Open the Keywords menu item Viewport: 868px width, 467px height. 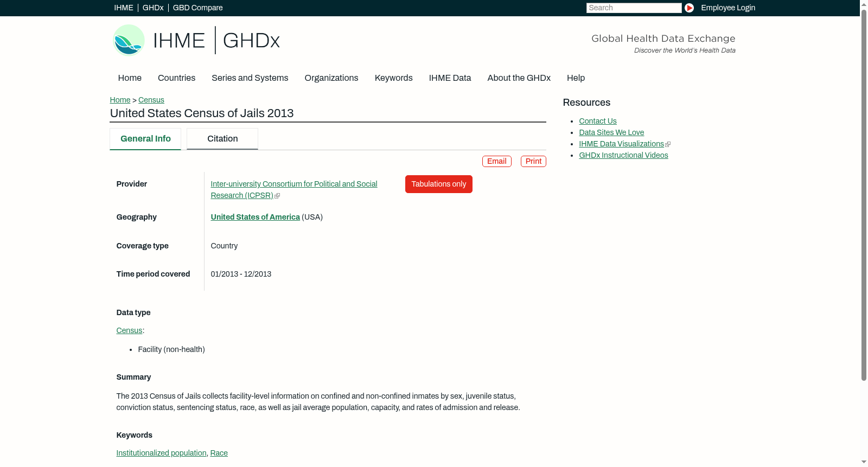[394, 78]
